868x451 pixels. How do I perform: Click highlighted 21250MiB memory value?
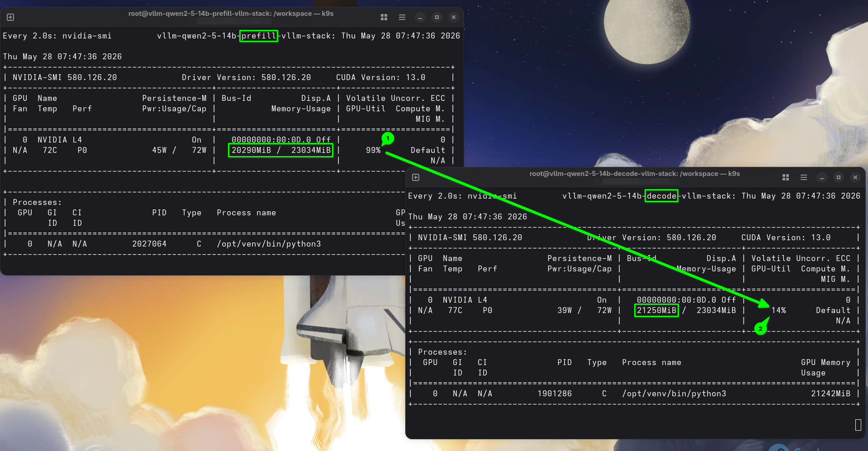point(656,310)
